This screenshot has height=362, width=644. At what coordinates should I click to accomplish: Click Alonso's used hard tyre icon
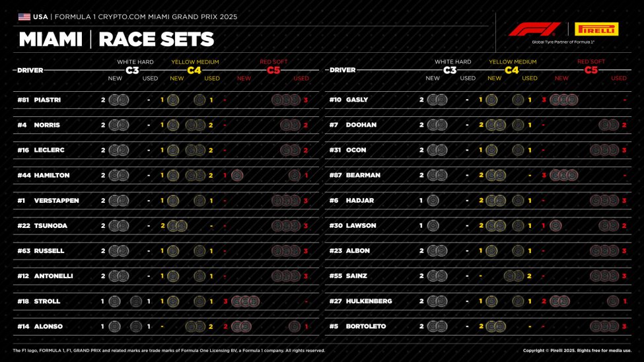[135, 326]
